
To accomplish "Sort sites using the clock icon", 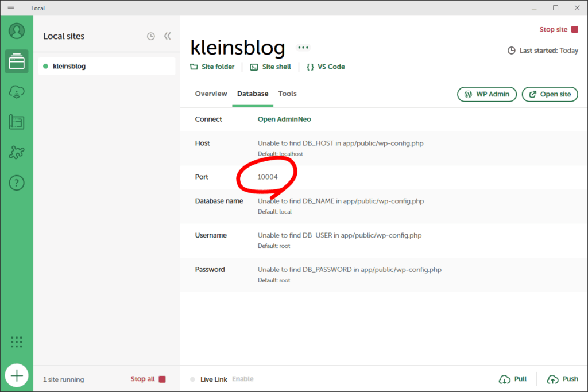I will (151, 36).
